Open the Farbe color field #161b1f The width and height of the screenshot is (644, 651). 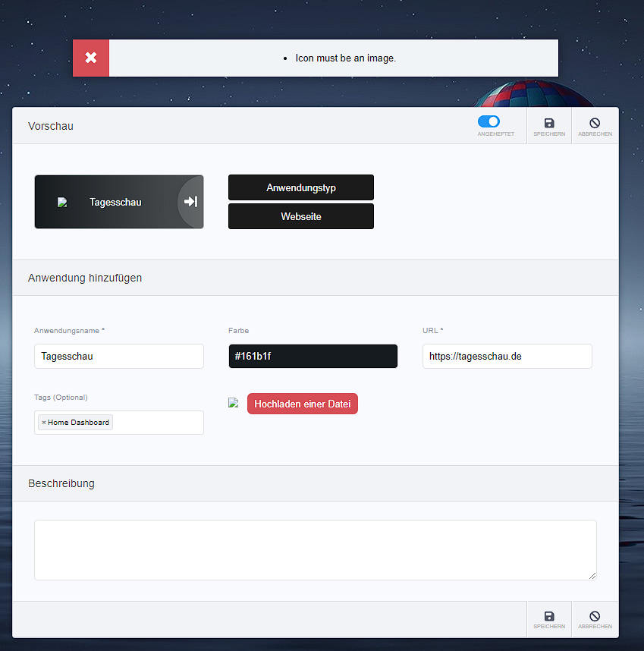point(313,356)
